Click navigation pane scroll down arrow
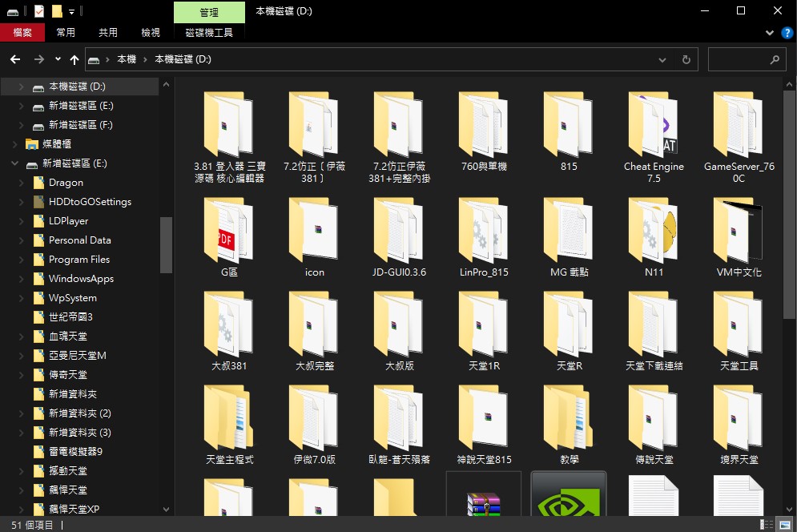This screenshot has width=797, height=532. point(166,509)
